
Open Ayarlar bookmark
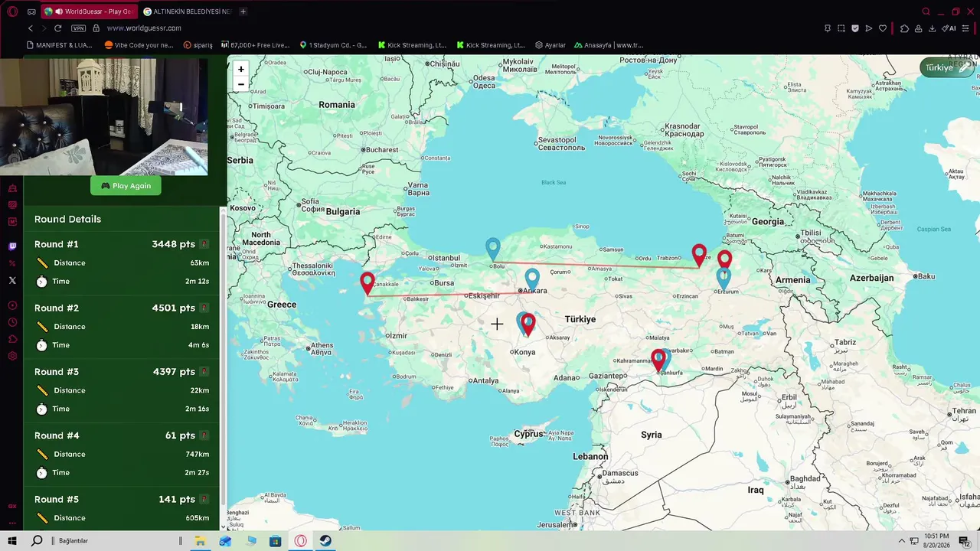click(x=550, y=45)
